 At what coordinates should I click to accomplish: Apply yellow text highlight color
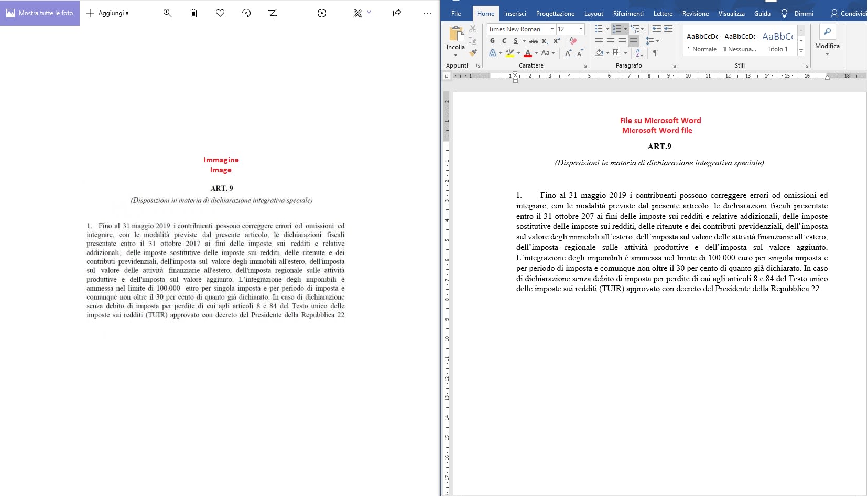click(x=509, y=53)
